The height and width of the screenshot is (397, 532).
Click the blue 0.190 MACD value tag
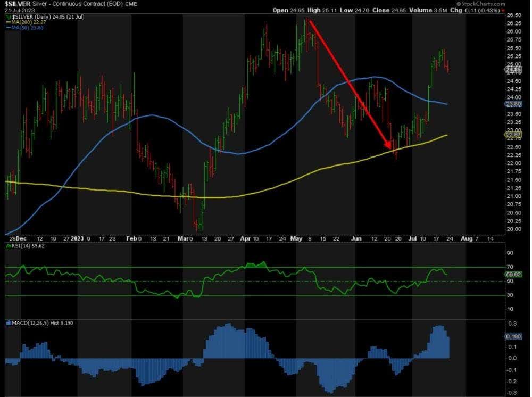[512, 336]
